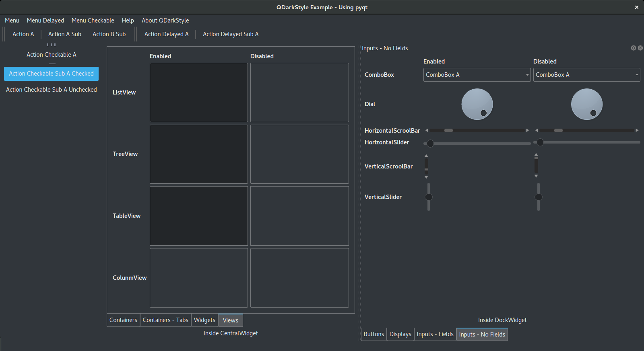This screenshot has width=644, height=351.
Task: Click up arrow of enabled vertical scrollbar
Action: pyautogui.click(x=426, y=156)
